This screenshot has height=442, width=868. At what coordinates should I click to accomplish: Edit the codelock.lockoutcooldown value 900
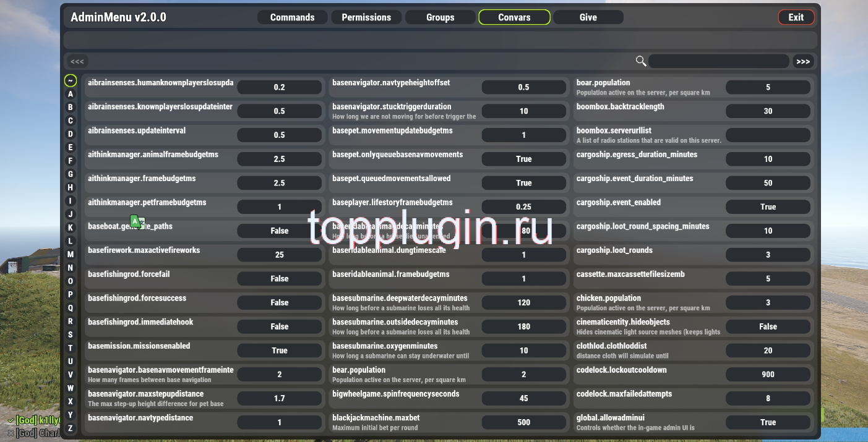768,374
